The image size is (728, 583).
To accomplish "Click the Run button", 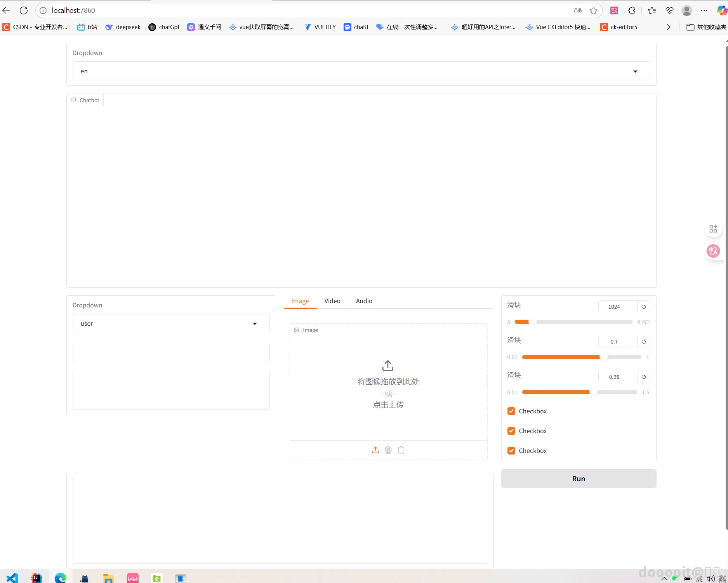I will pos(579,479).
